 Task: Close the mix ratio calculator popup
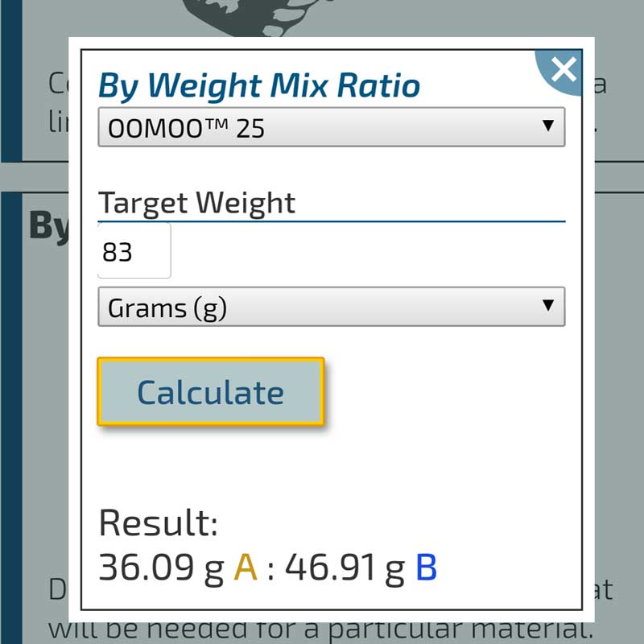point(564,69)
